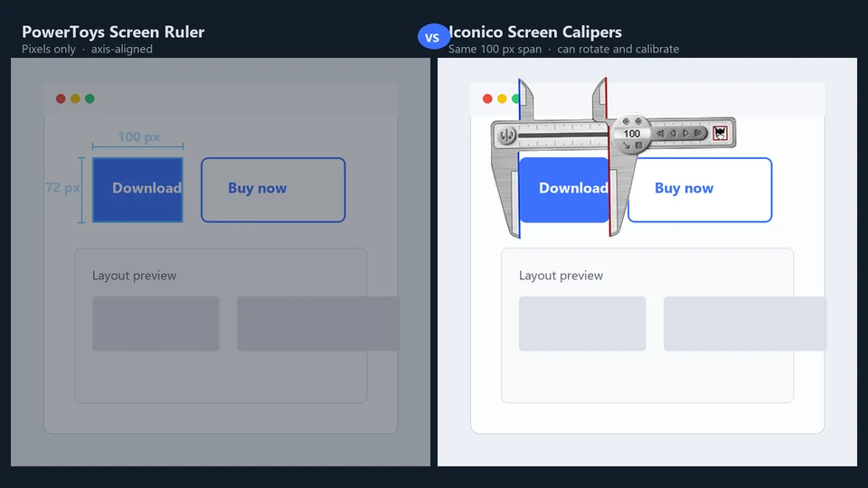
Task: Click the 100 measurement readout on the calipers
Action: pyautogui.click(x=632, y=134)
